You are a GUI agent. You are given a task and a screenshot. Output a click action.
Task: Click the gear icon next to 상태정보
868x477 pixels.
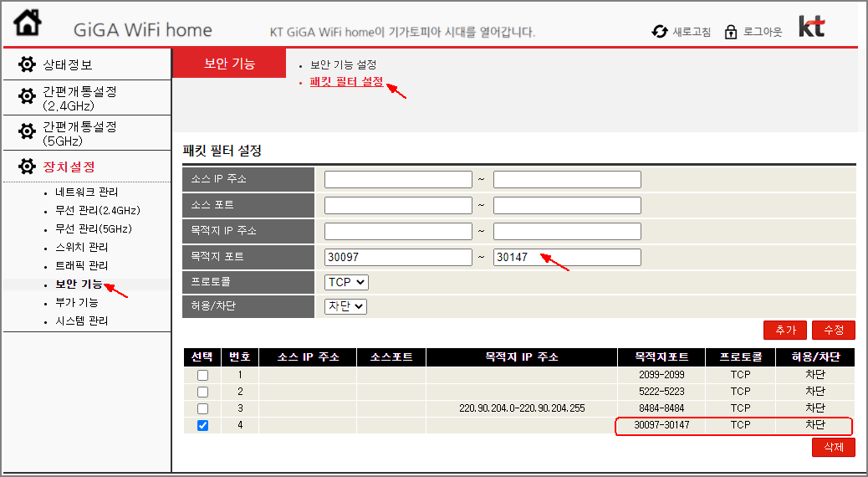point(27,64)
